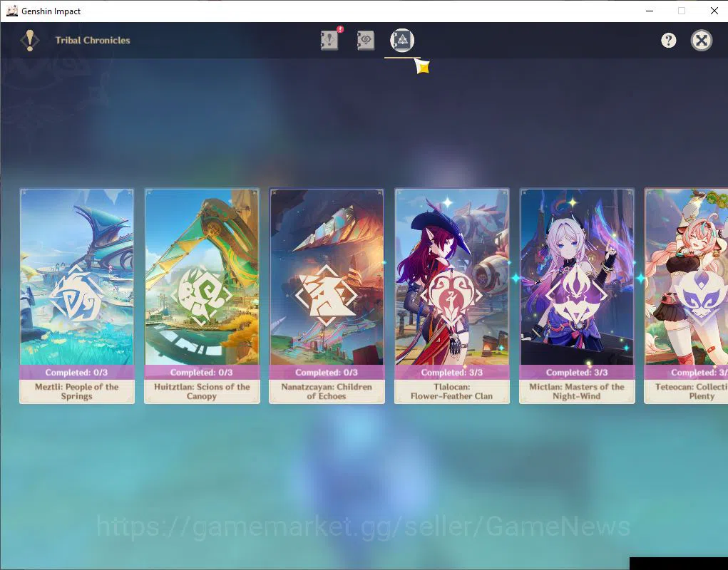Click the Nanatzcayan tribe emblem icon
The width and height of the screenshot is (728, 570).
click(327, 296)
